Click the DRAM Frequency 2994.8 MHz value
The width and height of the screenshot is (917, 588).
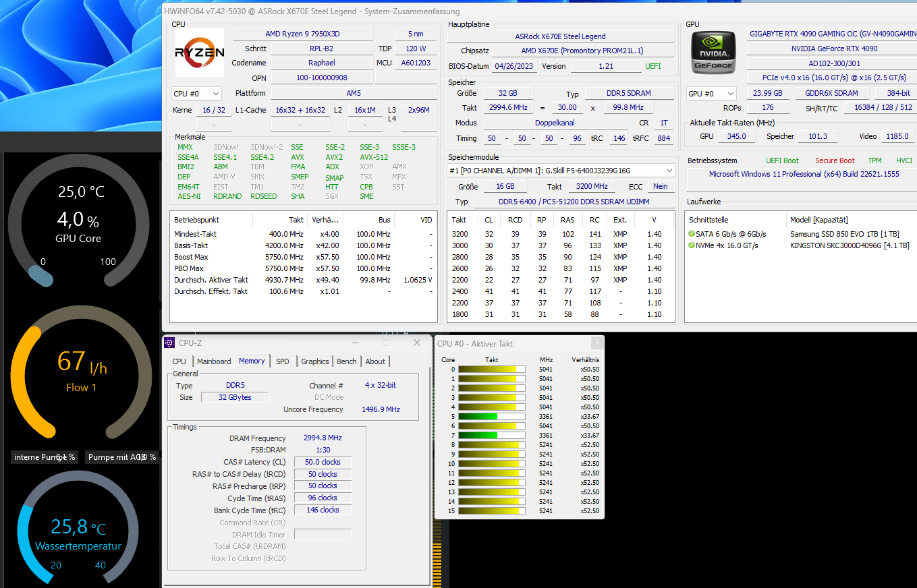[323, 438]
